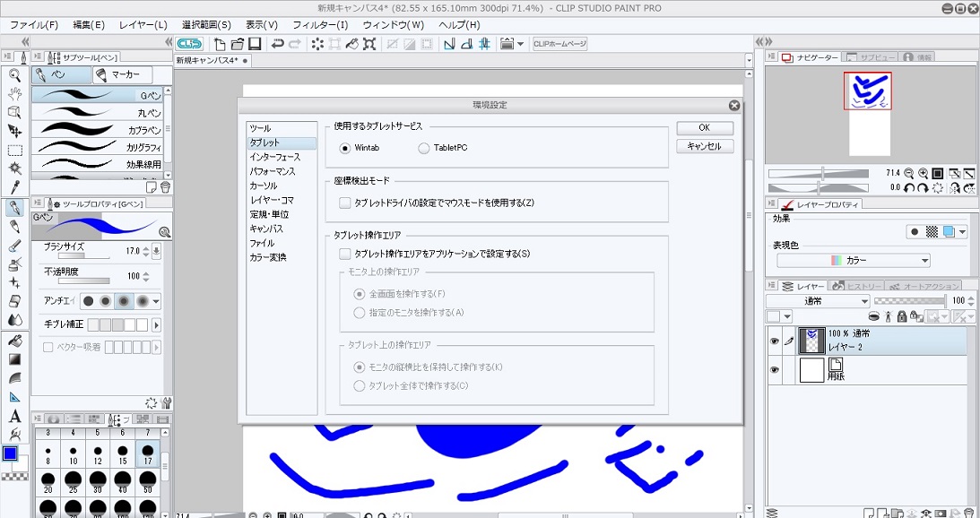980x518 pixels.
Task: Select the Eyedropper tool
Action: 15,187
